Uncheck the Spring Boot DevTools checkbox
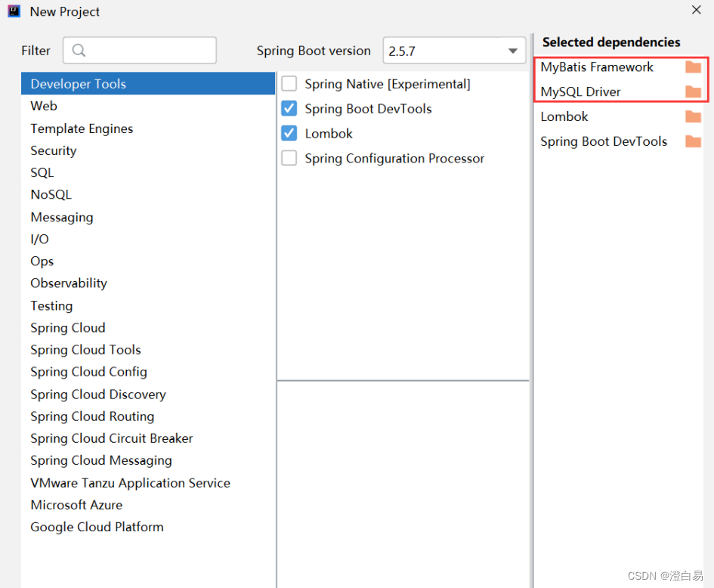This screenshot has height=588, width=714. tap(289, 109)
